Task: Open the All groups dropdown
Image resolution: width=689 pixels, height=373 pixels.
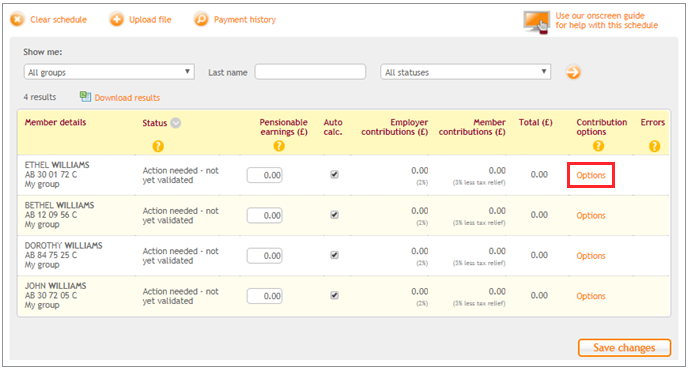Action: pyautogui.click(x=109, y=72)
